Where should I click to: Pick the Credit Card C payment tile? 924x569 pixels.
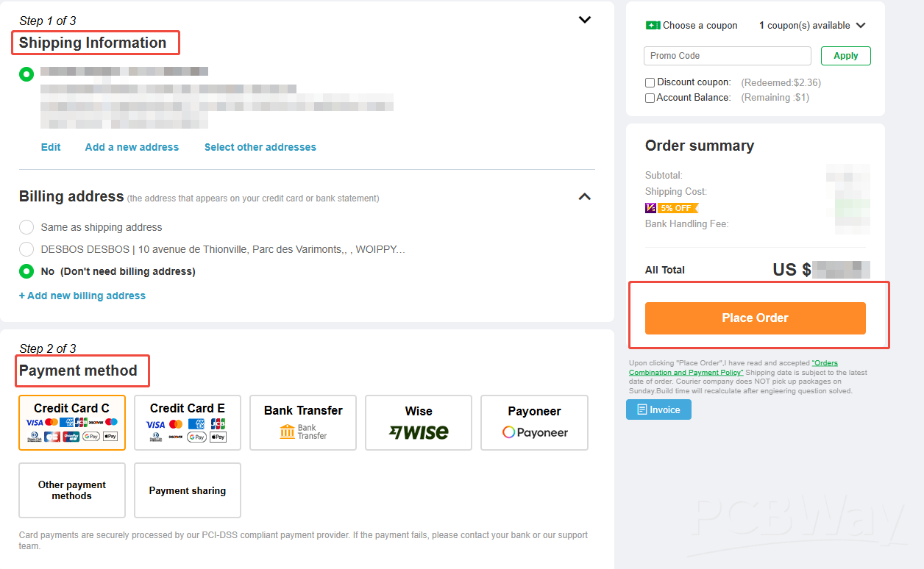(72, 423)
